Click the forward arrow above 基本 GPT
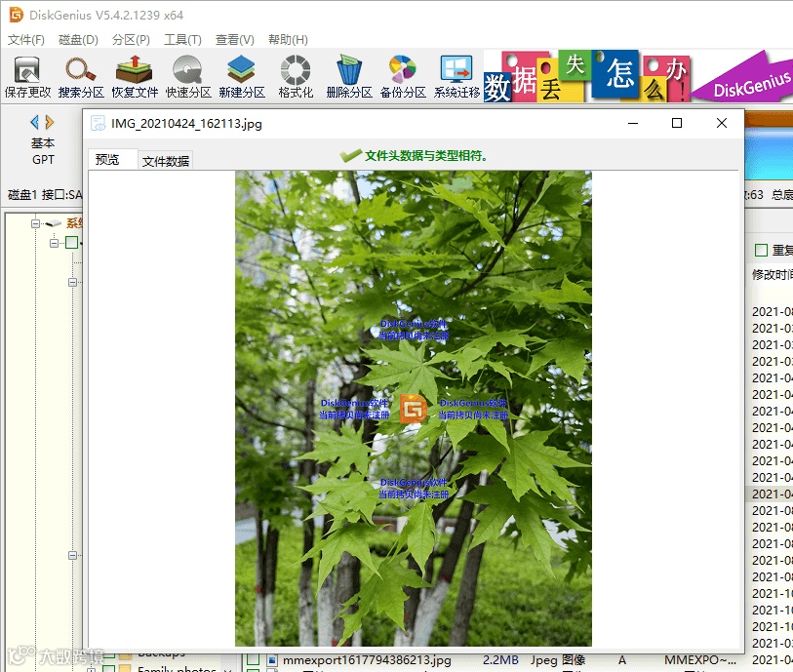The image size is (793, 672). tap(50, 122)
